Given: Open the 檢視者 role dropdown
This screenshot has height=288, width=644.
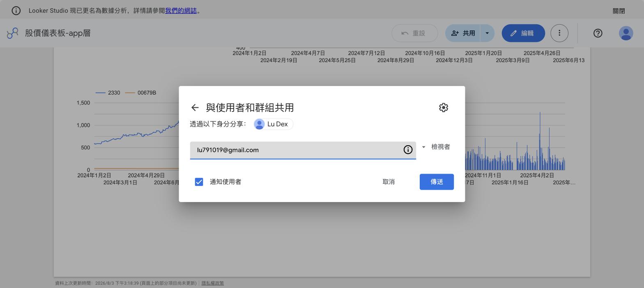Looking at the screenshot, I should [x=436, y=147].
